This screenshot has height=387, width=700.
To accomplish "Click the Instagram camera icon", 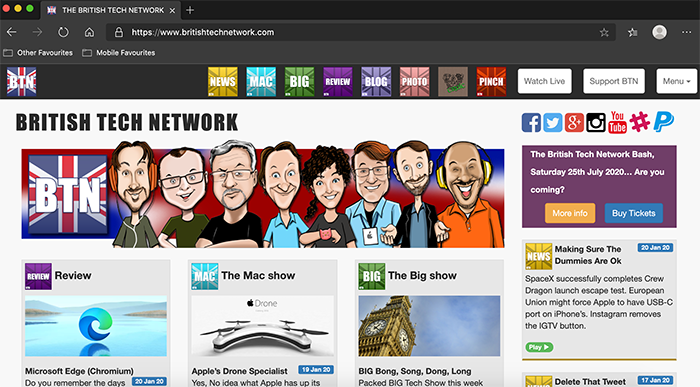I will click(x=596, y=122).
